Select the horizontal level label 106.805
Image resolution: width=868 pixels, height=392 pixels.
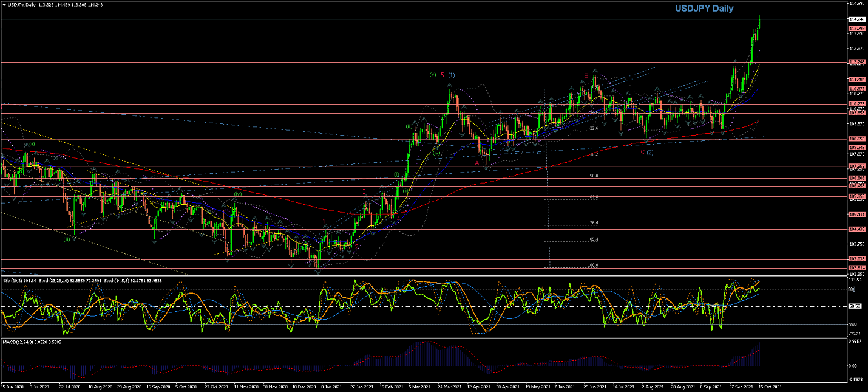click(x=856, y=179)
